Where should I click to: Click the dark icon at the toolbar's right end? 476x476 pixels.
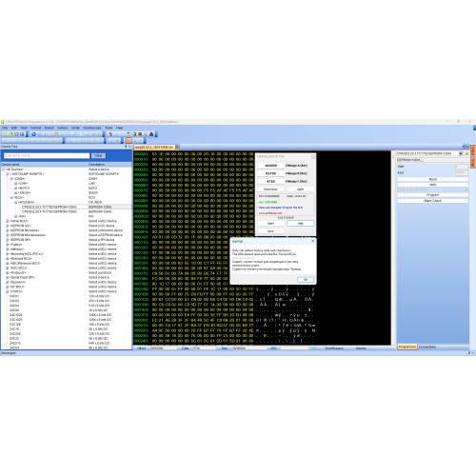[151, 134]
